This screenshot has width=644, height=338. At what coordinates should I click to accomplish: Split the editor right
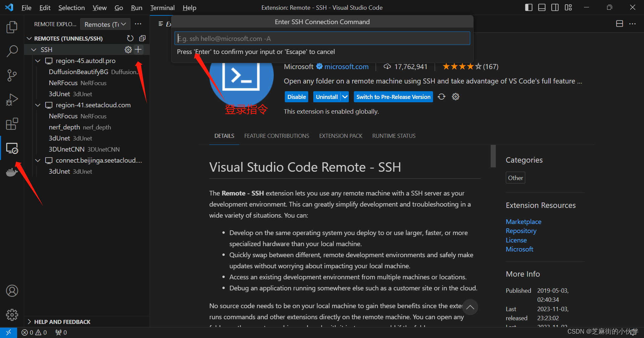tap(620, 24)
